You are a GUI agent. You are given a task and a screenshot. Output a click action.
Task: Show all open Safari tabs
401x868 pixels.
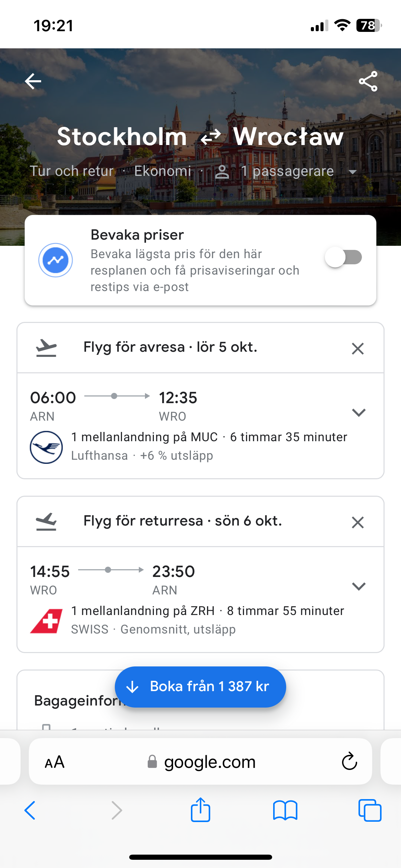click(x=369, y=810)
